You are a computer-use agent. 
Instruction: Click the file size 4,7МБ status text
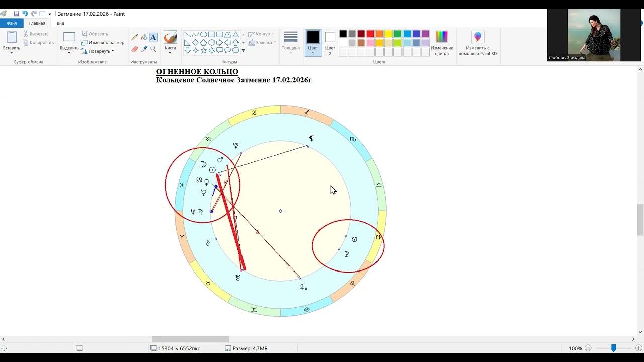[250, 348]
